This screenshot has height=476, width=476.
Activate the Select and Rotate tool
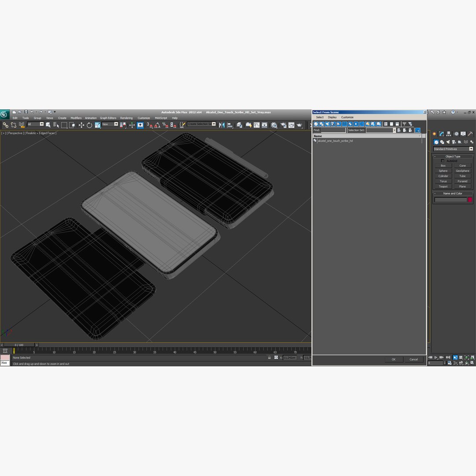pos(89,125)
